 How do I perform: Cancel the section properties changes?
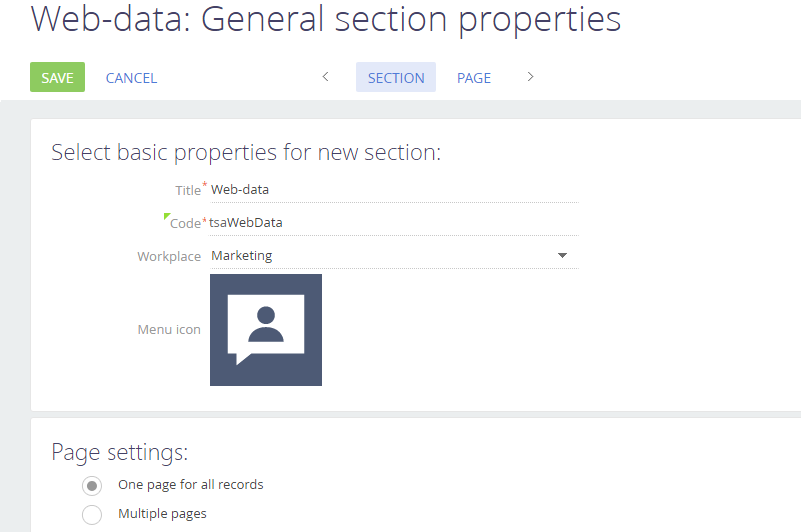(x=131, y=78)
